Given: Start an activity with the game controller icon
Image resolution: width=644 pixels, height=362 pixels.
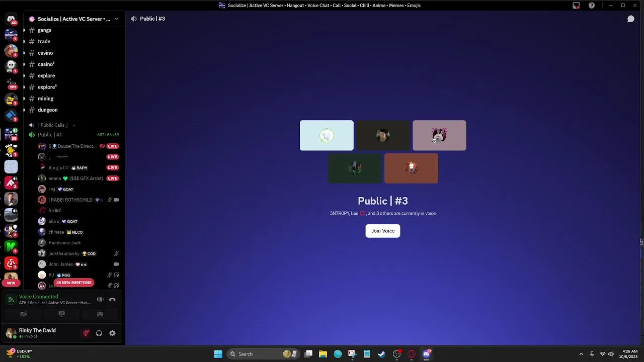Looking at the screenshot, I should tap(100, 314).
